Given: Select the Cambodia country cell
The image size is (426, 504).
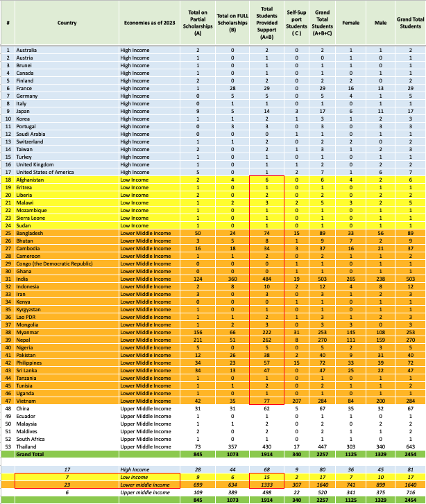Looking at the screenshot, I should click(x=67, y=248).
